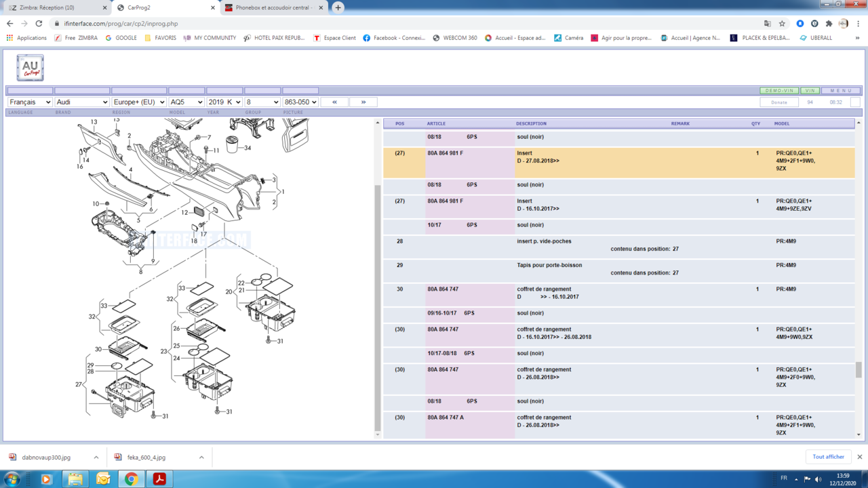
Task: Click the Donate button
Action: tap(778, 102)
